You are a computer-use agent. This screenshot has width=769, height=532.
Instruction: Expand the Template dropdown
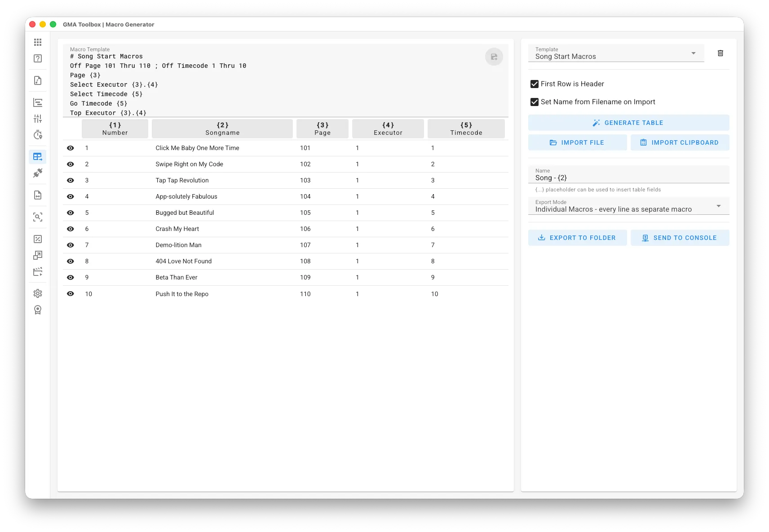(616, 53)
